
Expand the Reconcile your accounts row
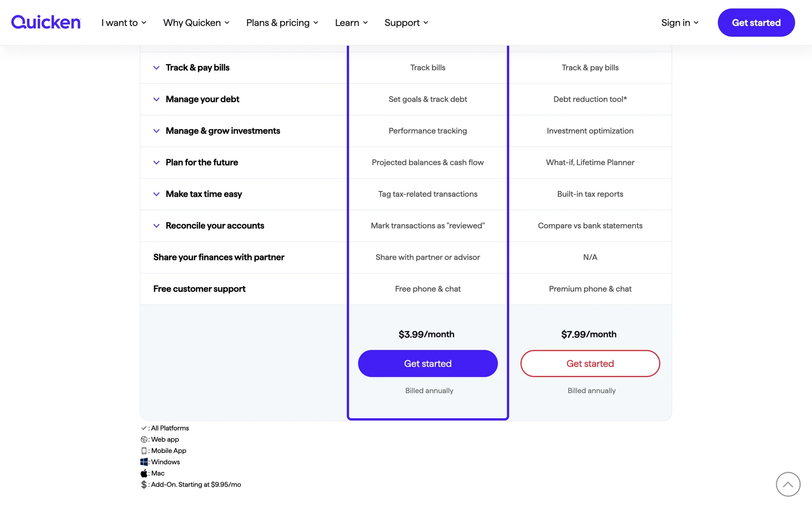(x=156, y=226)
